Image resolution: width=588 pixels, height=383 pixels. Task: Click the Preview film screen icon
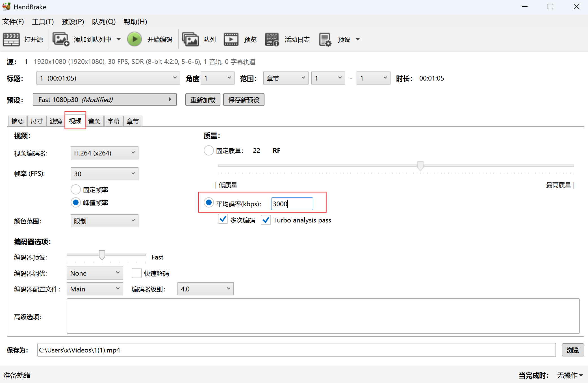pyautogui.click(x=231, y=39)
